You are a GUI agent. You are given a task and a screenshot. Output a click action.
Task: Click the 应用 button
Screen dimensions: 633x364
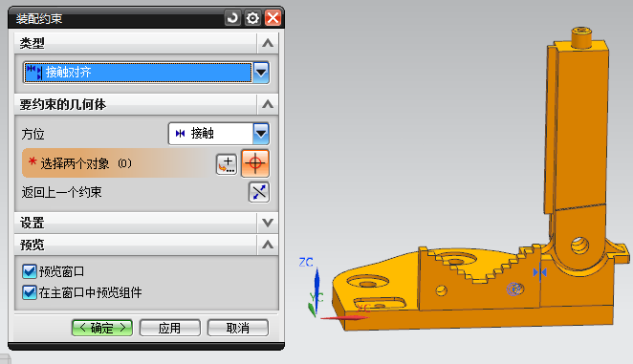tap(170, 328)
